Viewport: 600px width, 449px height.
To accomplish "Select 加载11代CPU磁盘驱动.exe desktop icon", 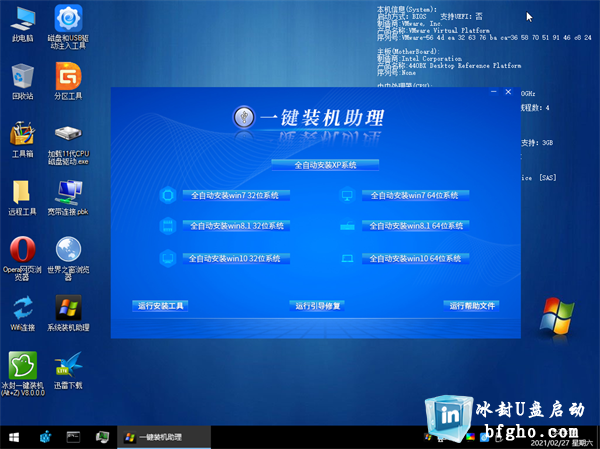I will (68, 144).
